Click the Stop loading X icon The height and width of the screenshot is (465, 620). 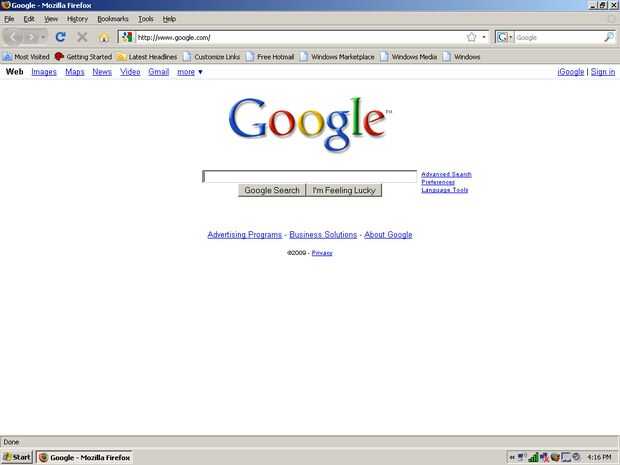pyautogui.click(x=82, y=37)
